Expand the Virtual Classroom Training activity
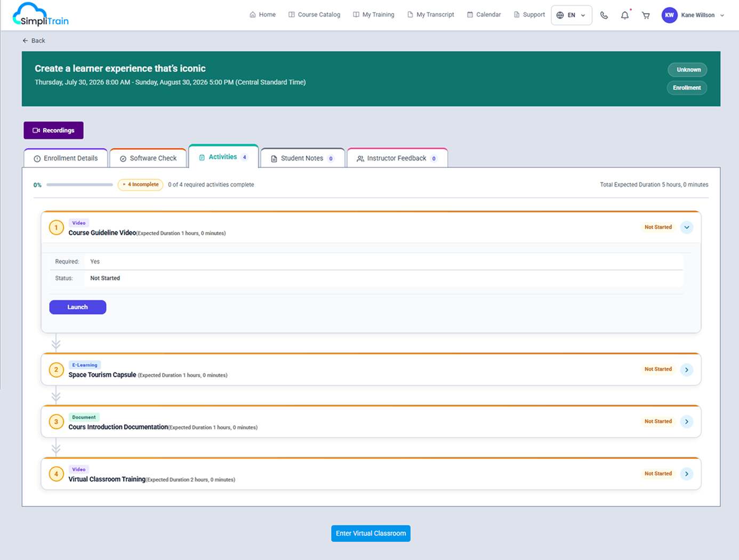 (x=687, y=474)
